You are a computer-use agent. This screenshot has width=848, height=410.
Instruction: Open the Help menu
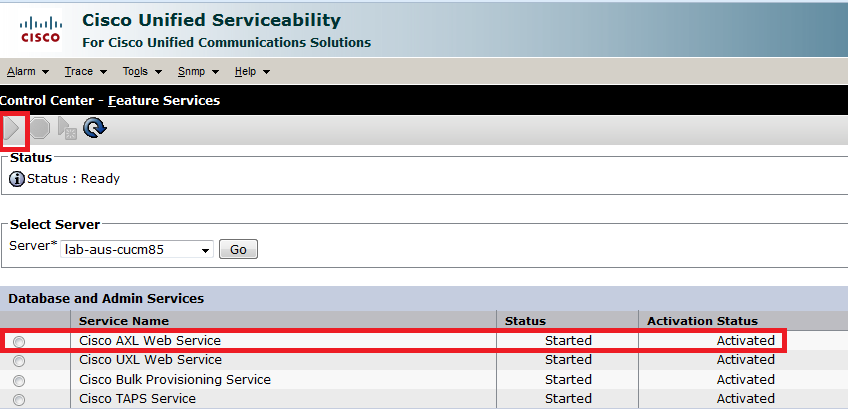[252, 71]
